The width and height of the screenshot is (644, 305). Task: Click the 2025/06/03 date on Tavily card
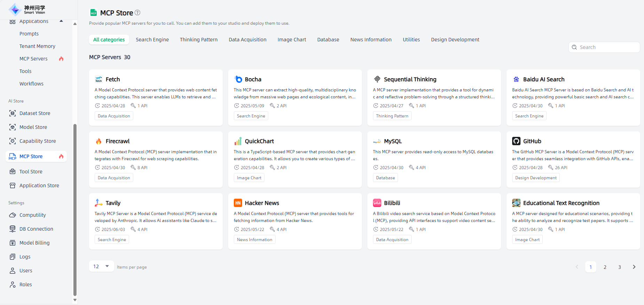pyautogui.click(x=113, y=229)
